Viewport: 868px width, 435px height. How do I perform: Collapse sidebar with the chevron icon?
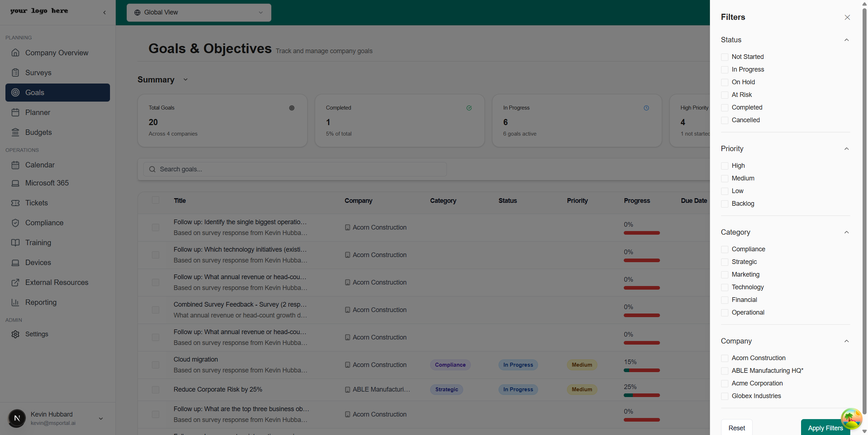click(x=105, y=13)
